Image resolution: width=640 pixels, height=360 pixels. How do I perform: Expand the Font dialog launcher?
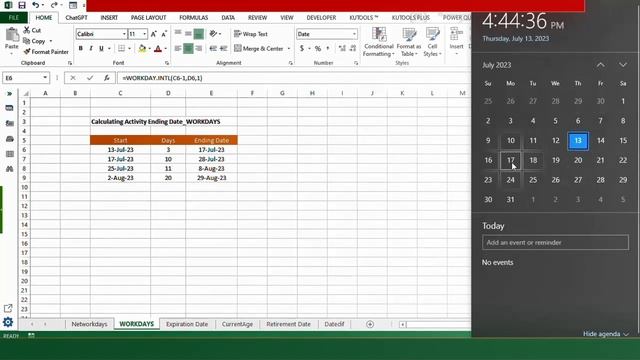167,63
